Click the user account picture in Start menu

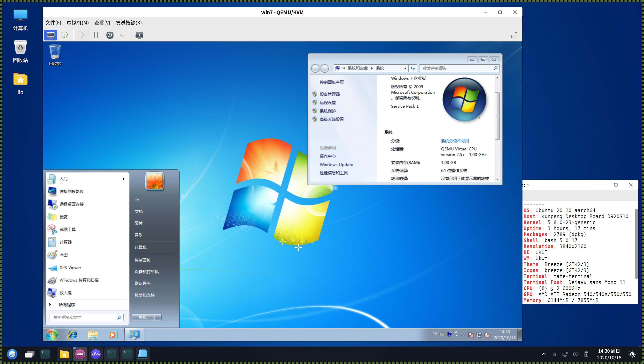[x=154, y=181]
